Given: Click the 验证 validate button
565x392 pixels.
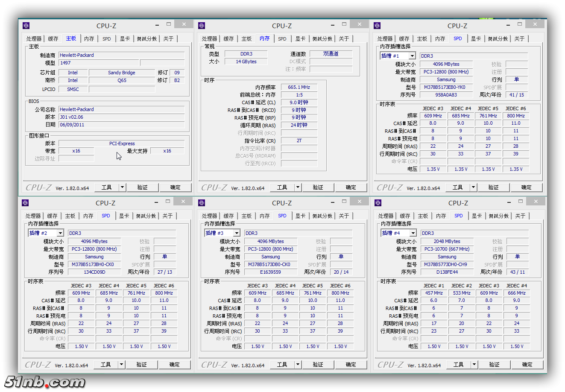Looking at the screenshot, I should (142, 187).
